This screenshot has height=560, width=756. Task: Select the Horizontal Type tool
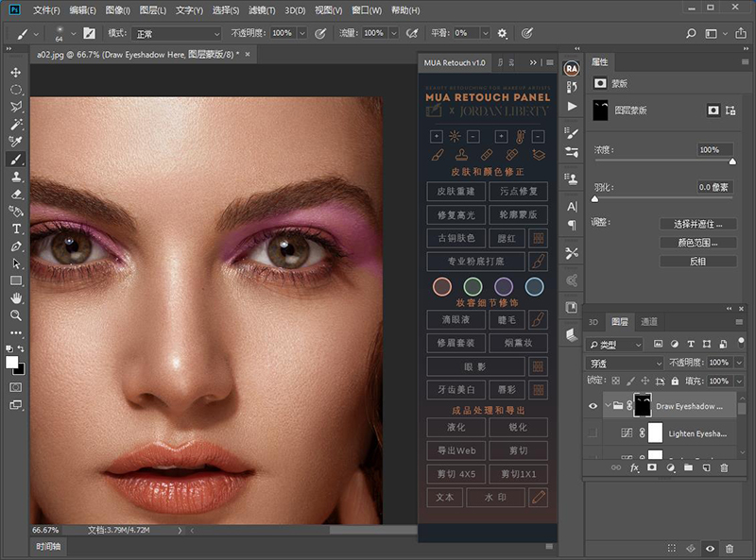coord(16,229)
